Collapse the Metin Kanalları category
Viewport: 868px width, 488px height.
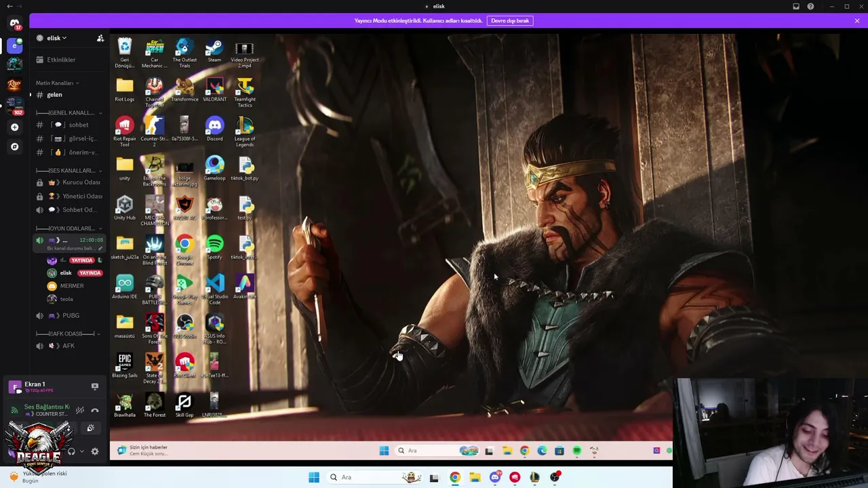(58, 83)
